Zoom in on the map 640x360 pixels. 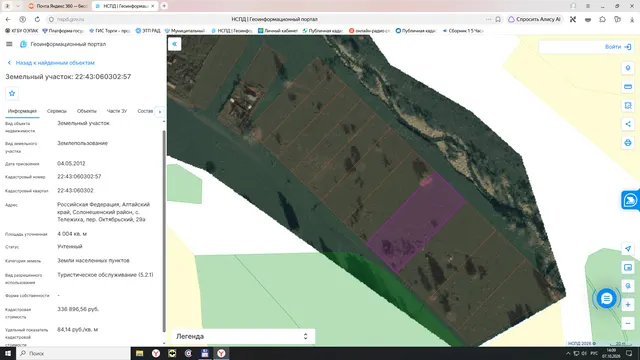click(x=628, y=304)
